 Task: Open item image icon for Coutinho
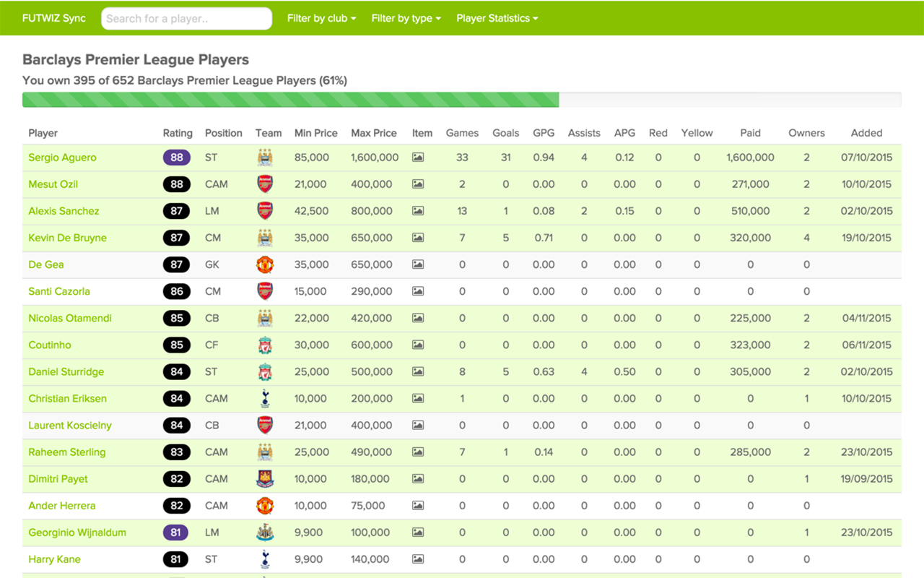tap(418, 345)
